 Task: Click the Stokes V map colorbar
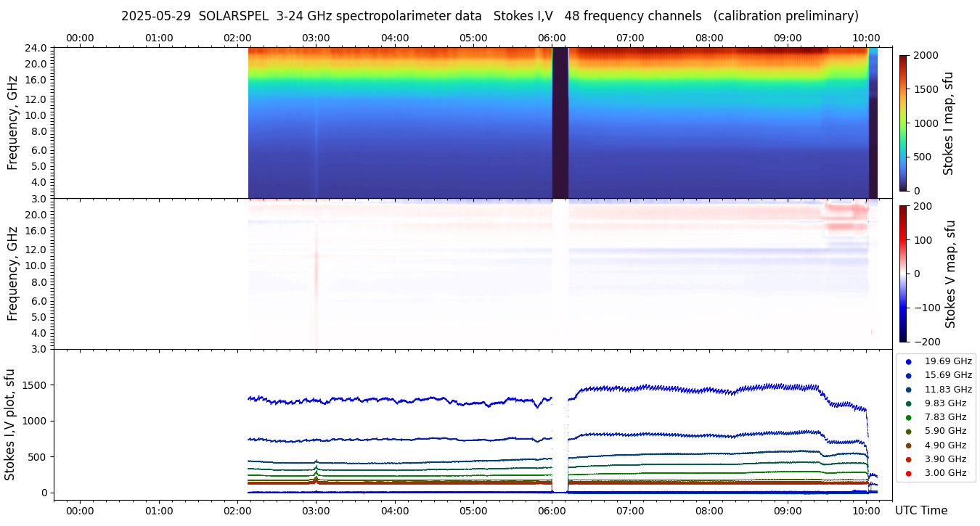pyautogui.click(x=903, y=274)
